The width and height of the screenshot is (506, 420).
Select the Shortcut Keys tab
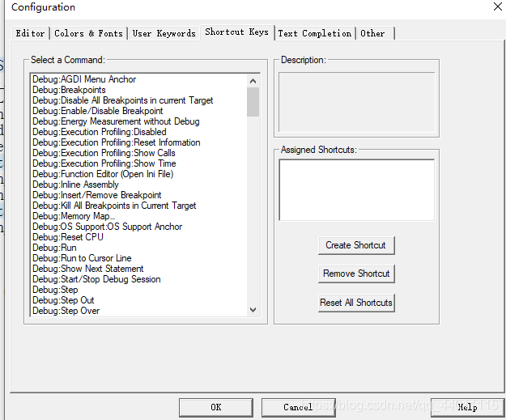click(x=237, y=32)
